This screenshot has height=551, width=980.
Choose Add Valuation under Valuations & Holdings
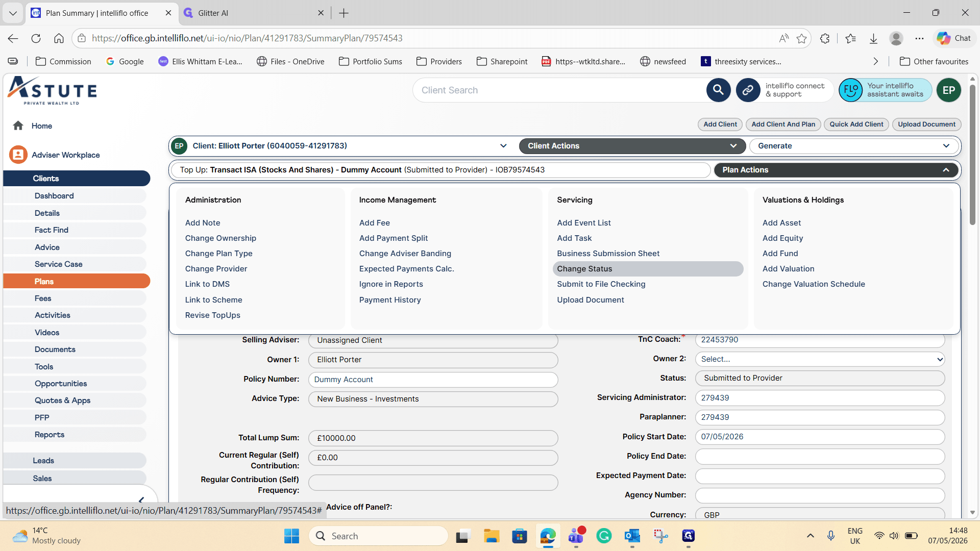click(x=788, y=269)
